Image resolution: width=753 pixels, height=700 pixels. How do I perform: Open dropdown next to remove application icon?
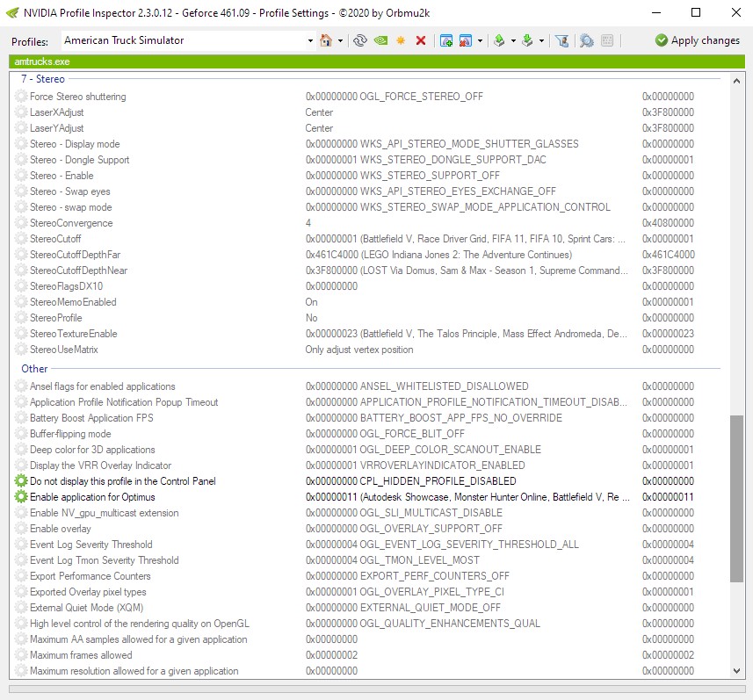point(480,40)
